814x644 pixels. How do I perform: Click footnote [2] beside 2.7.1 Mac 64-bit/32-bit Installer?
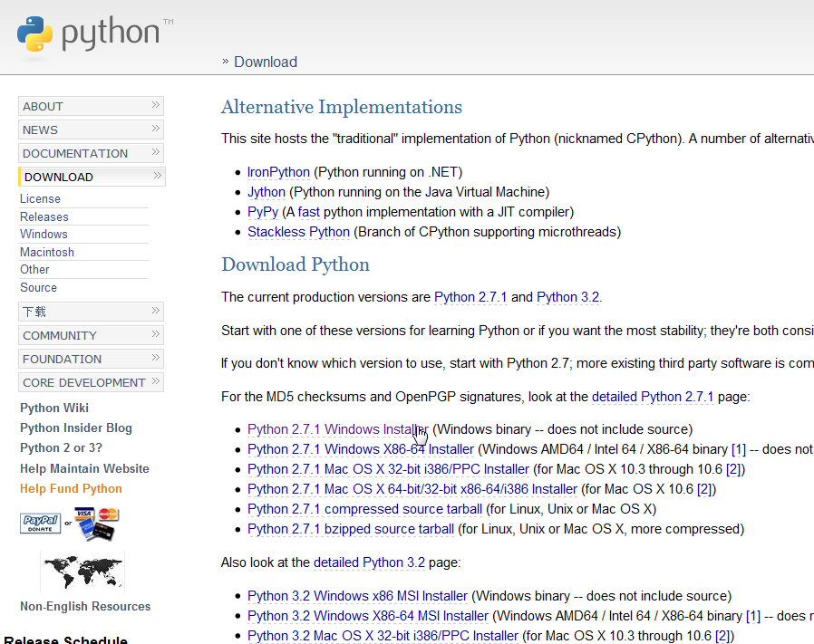click(x=704, y=489)
